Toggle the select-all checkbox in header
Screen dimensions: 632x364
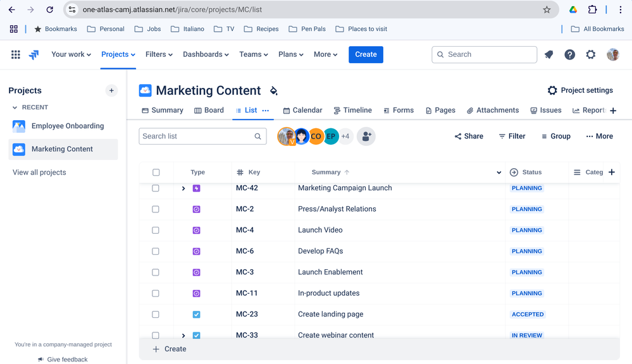point(156,173)
